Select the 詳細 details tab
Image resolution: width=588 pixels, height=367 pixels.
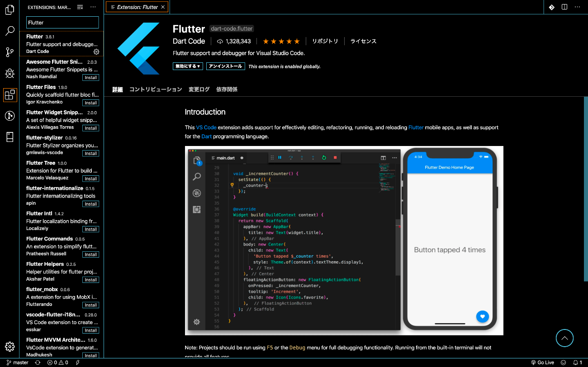click(118, 89)
